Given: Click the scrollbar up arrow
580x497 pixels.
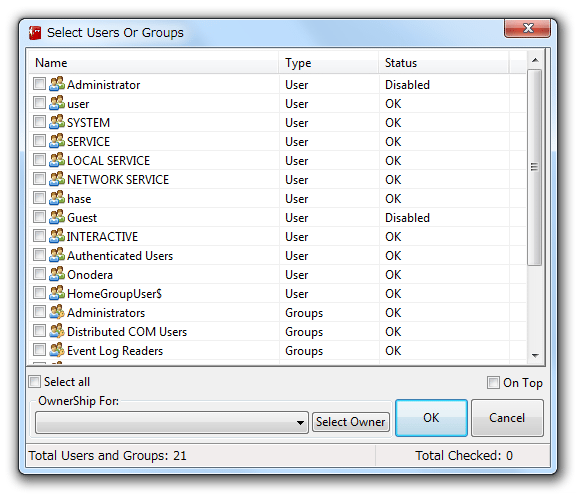Looking at the screenshot, I should tap(535, 60).
